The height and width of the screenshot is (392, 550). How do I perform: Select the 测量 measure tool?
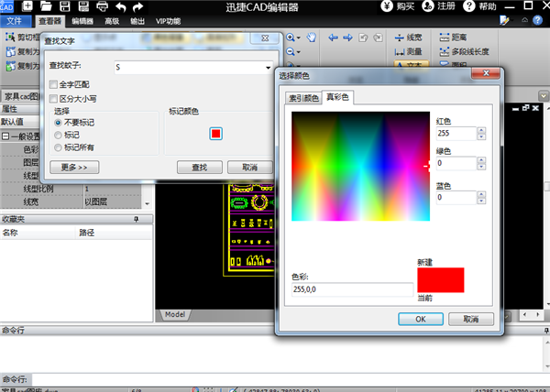point(408,52)
